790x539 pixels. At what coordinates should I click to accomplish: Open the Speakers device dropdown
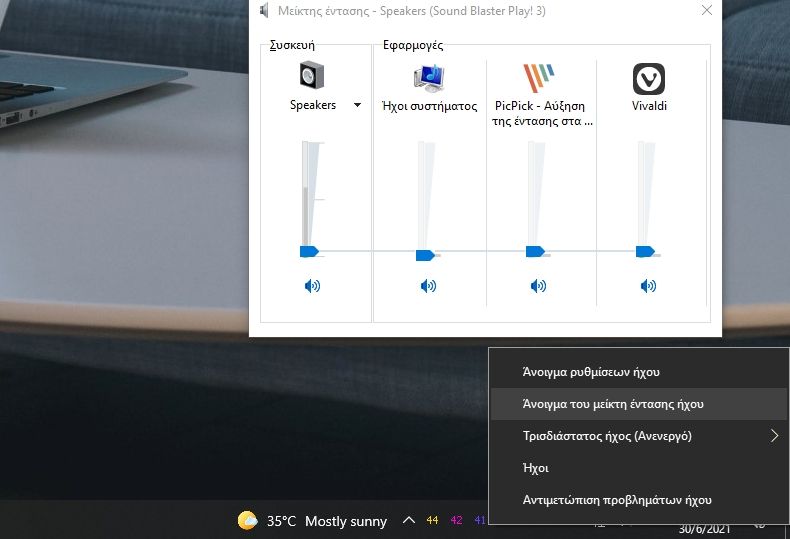click(357, 105)
